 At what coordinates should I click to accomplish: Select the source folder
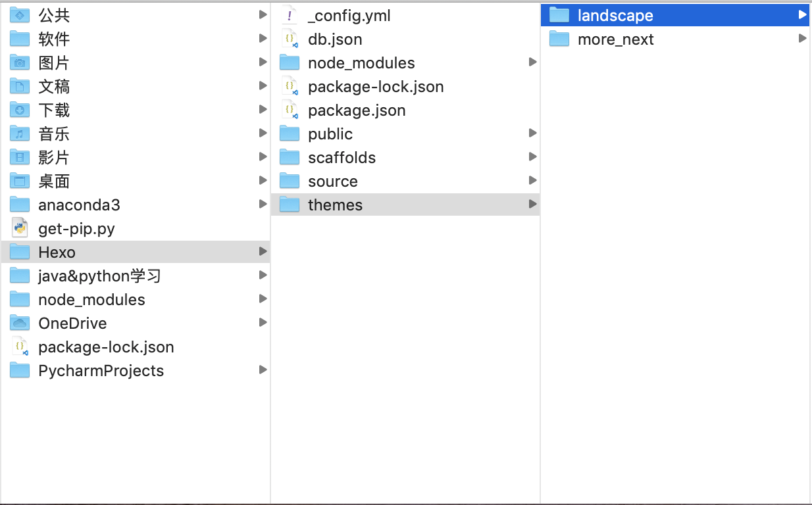[x=332, y=181]
